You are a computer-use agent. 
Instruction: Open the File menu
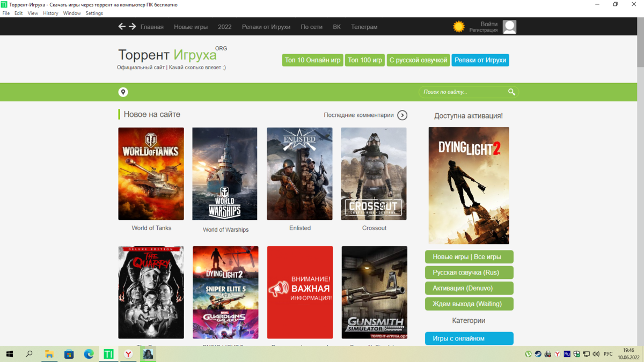pos(6,13)
